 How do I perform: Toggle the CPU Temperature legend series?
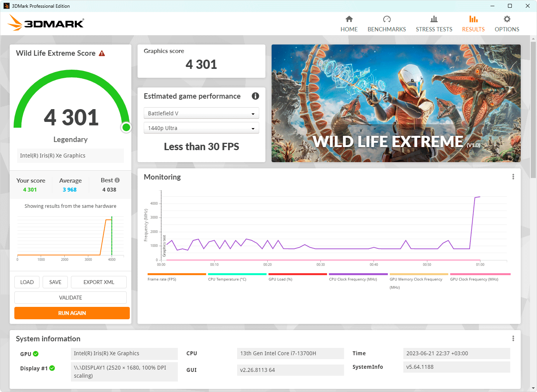point(227,279)
